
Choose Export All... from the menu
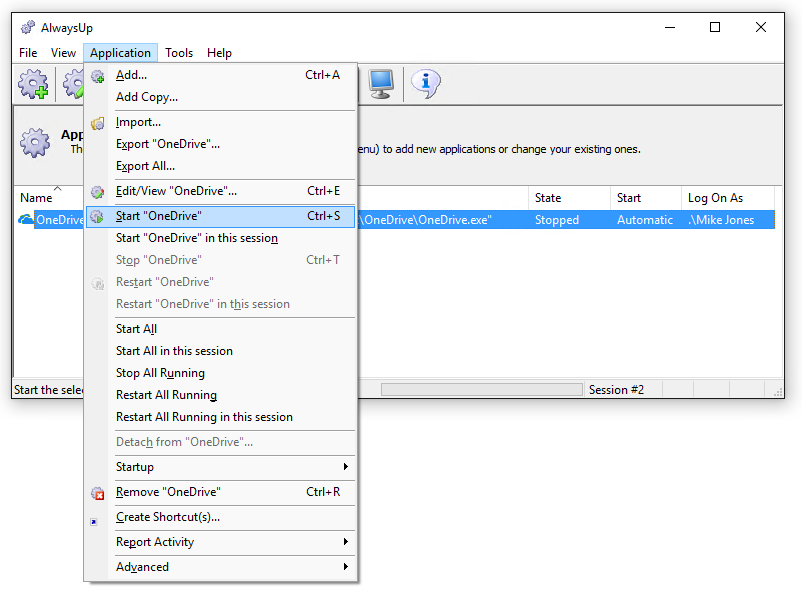point(220,166)
